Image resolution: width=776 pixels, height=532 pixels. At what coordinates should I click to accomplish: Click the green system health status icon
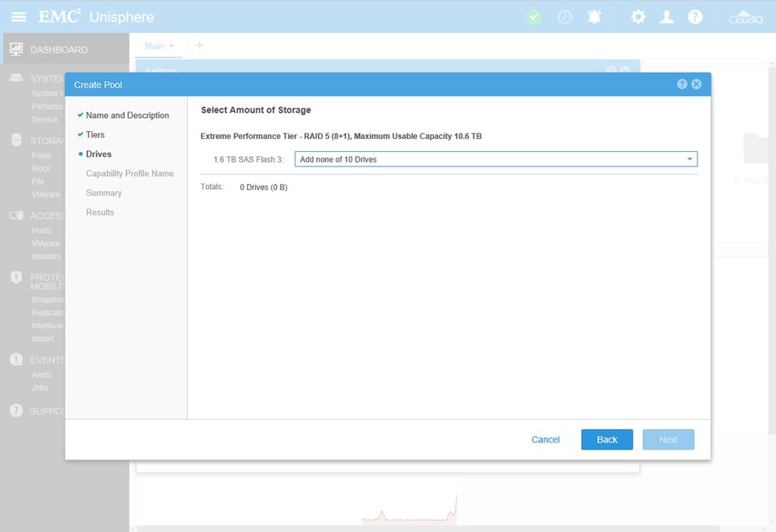(534, 17)
